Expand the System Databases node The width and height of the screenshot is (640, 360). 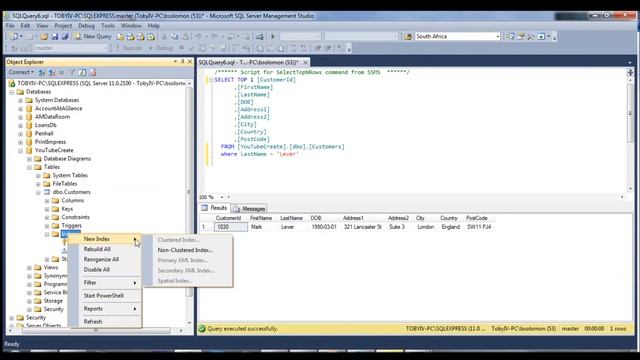coord(20,100)
